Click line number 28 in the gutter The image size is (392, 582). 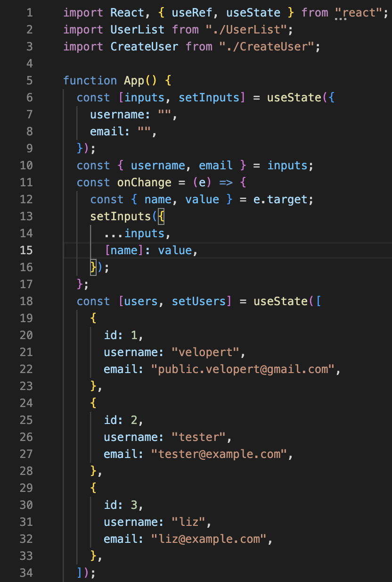tap(26, 471)
